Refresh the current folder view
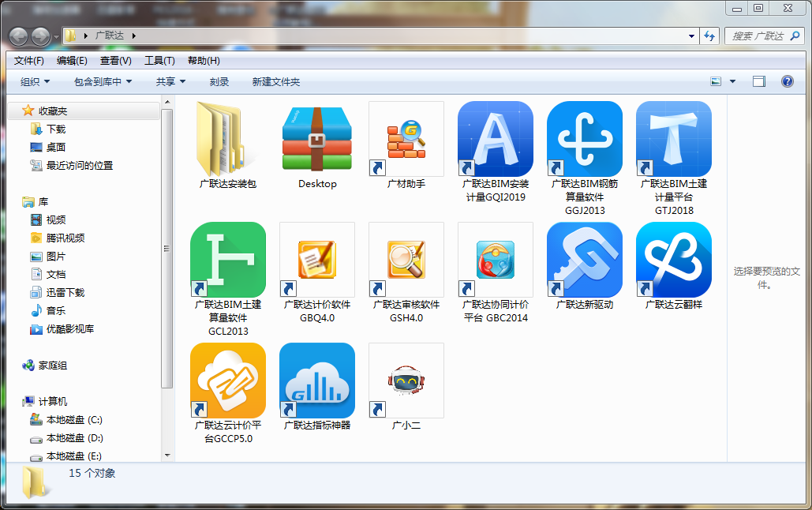The height and width of the screenshot is (510, 812). coord(709,36)
